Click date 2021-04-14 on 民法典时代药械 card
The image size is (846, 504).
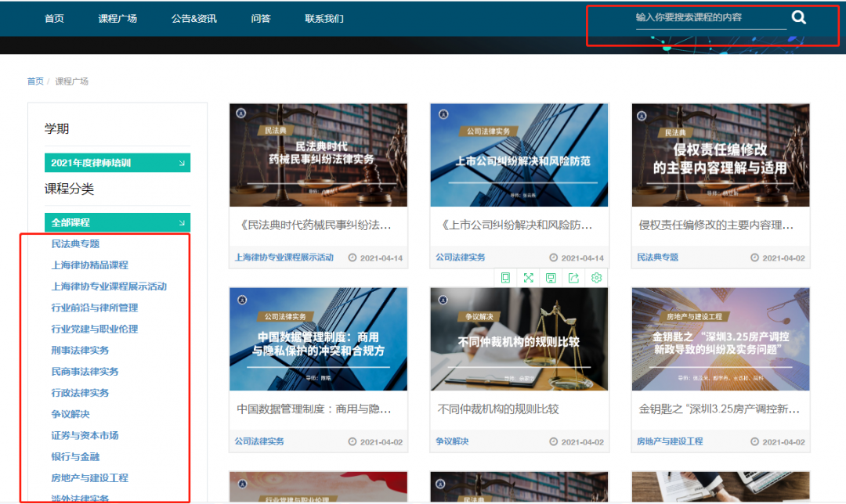point(381,258)
